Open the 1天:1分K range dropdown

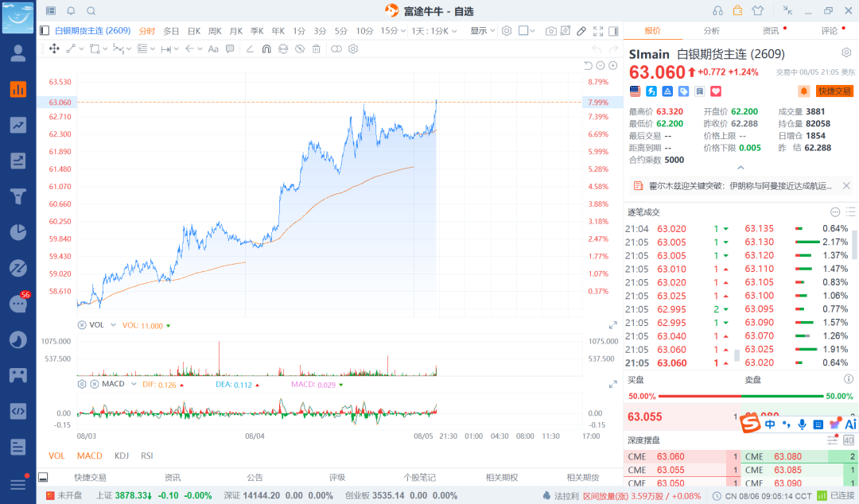(434, 31)
